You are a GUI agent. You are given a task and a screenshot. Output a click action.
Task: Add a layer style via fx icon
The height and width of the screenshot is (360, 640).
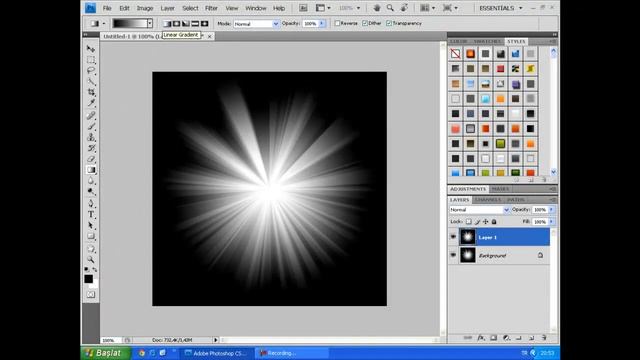click(x=481, y=338)
